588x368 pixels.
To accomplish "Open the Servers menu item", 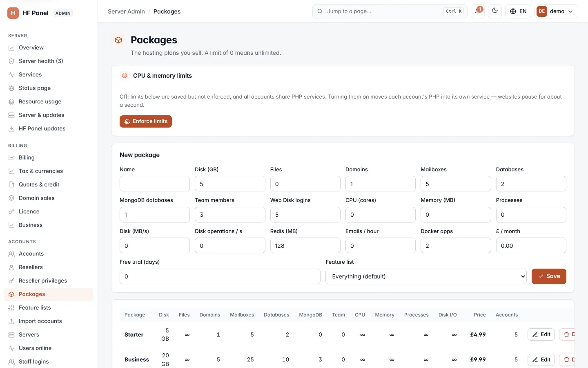I will click(x=49, y=335).
